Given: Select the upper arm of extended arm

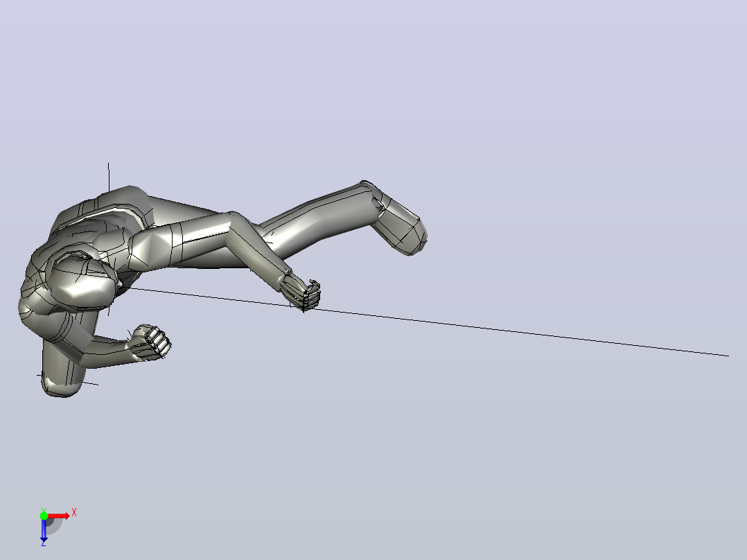Looking at the screenshot, I should point(184,240).
